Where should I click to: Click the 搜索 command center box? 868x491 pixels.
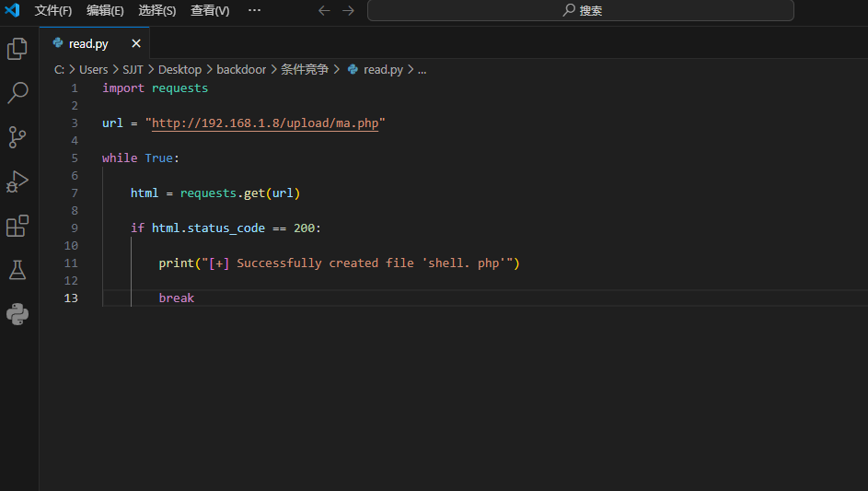click(580, 10)
